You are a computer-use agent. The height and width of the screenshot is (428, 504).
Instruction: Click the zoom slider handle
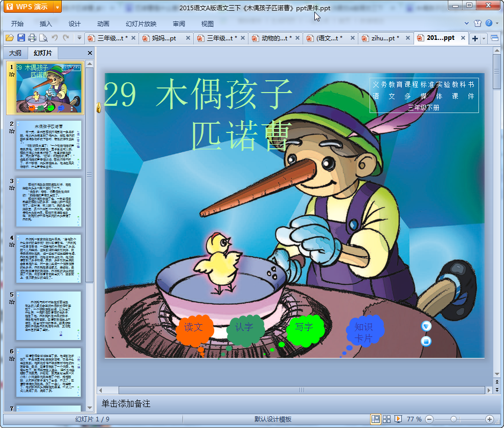[x=453, y=419]
